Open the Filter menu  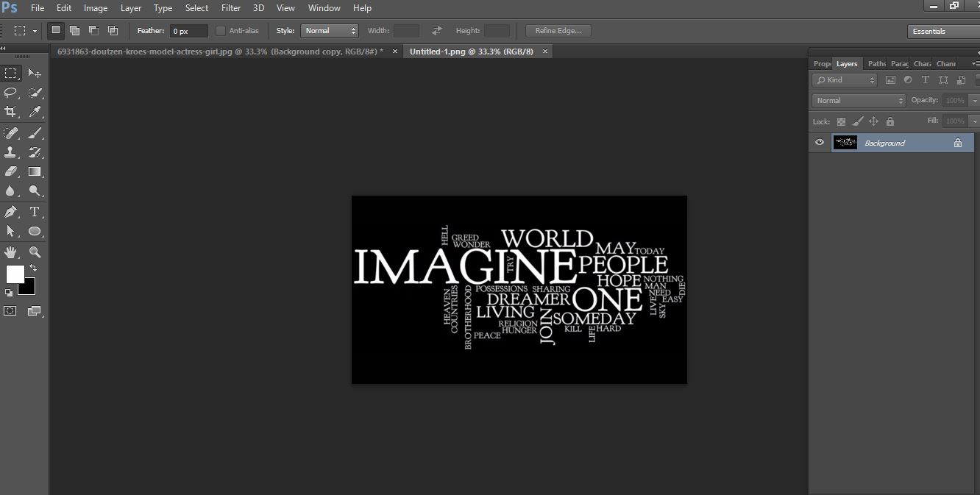coord(231,8)
